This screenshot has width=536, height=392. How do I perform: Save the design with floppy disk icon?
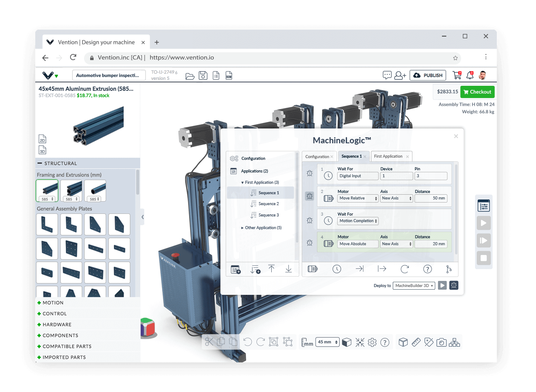[203, 76]
